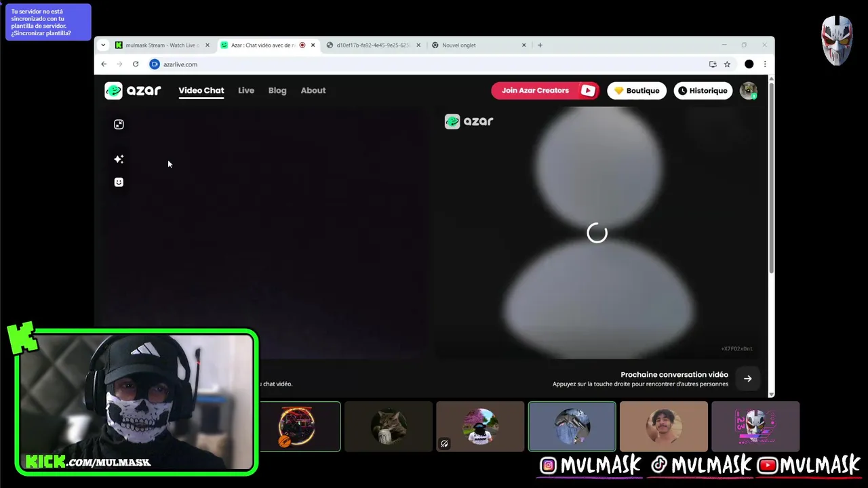Screen dimensions: 868x488
Task: Close the Azar browser tab
Action: coord(313,45)
